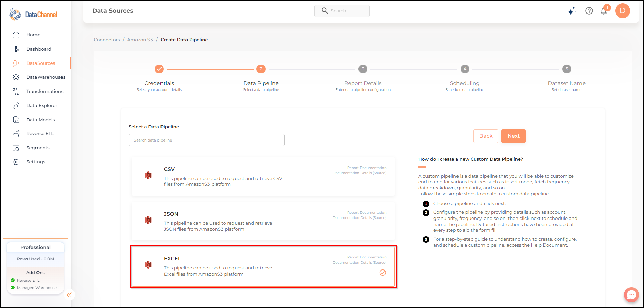Open Reverse ETL from the sidebar

pyautogui.click(x=40, y=134)
